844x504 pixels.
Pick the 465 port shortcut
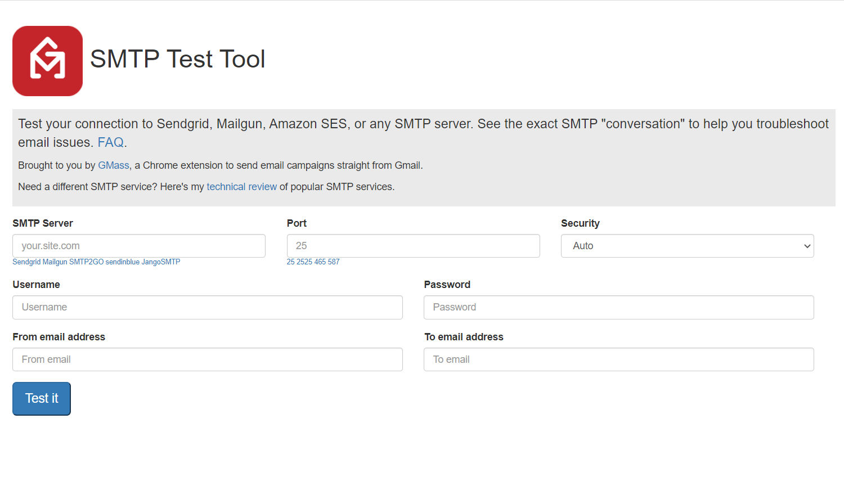(320, 262)
